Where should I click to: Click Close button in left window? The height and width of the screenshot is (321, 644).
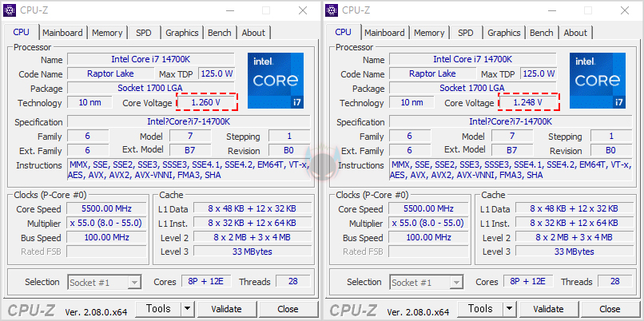click(288, 309)
